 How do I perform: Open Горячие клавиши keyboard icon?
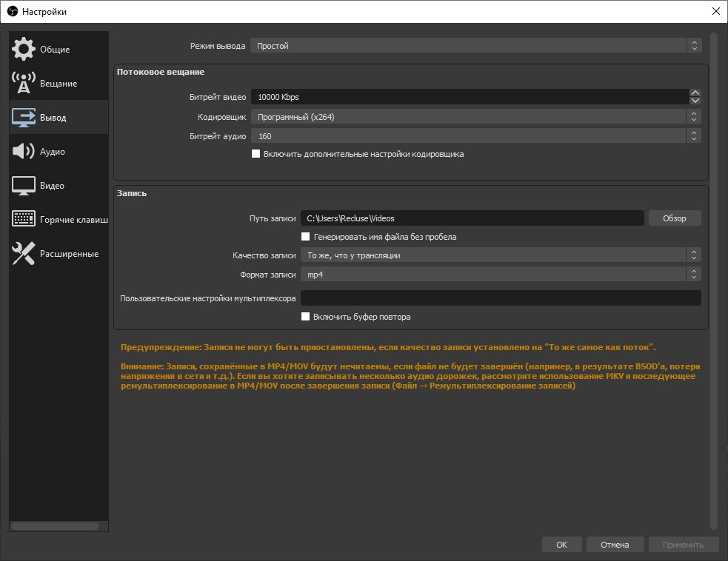[24, 220]
